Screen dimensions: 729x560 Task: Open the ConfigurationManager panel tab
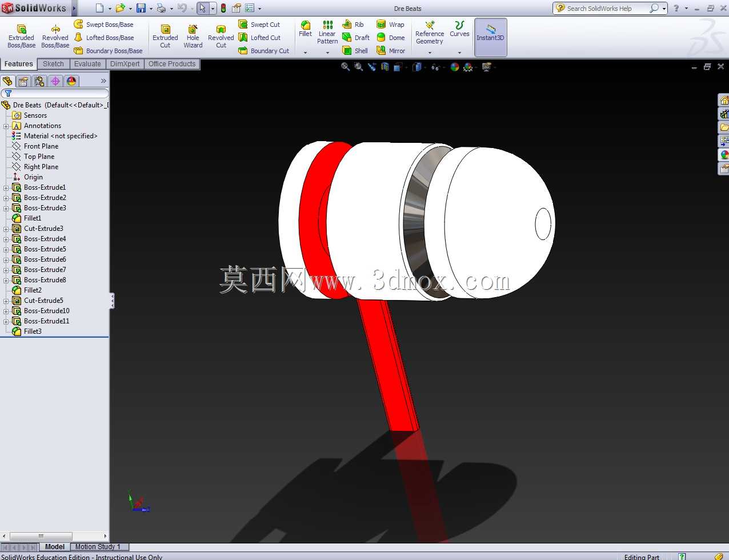(x=39, y=81)
